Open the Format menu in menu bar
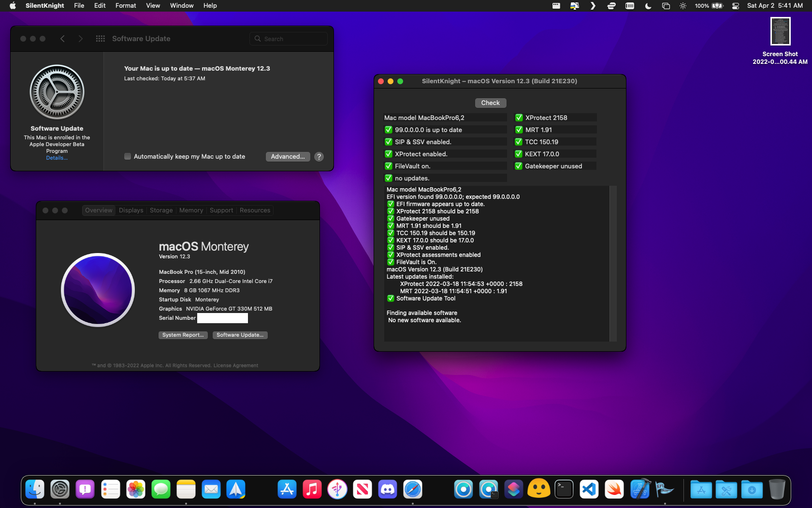Image resolution: width=812 pixels, height=508 pixels. tap(126, 6)
